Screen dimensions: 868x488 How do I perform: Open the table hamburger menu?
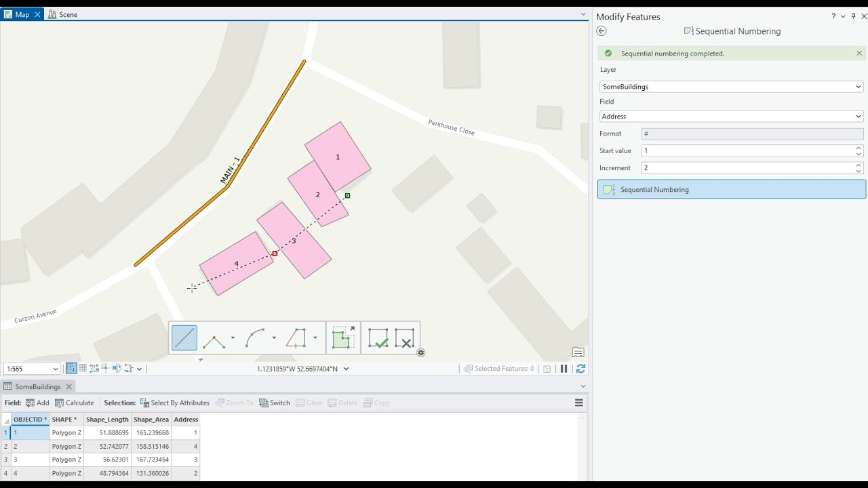click(579, 403)
